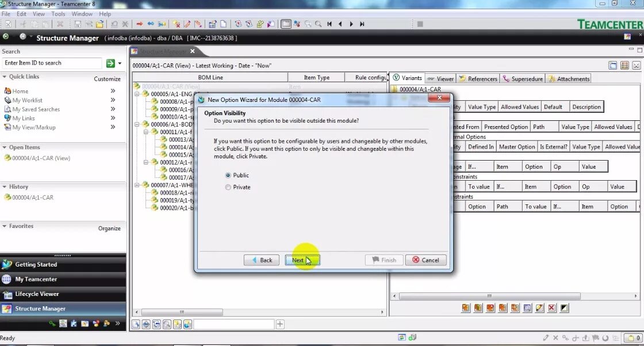Click the magnifier icon below BOM tree
The width and height of the screenshot is (644, 346).
click(x=167, y=324)
